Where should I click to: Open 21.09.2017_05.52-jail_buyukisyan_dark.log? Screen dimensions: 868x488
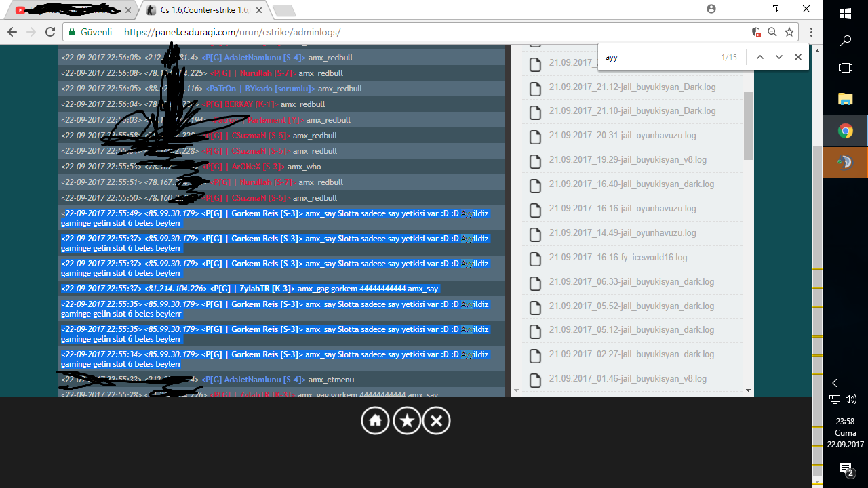pyautogui.click(x=631, y=306)
